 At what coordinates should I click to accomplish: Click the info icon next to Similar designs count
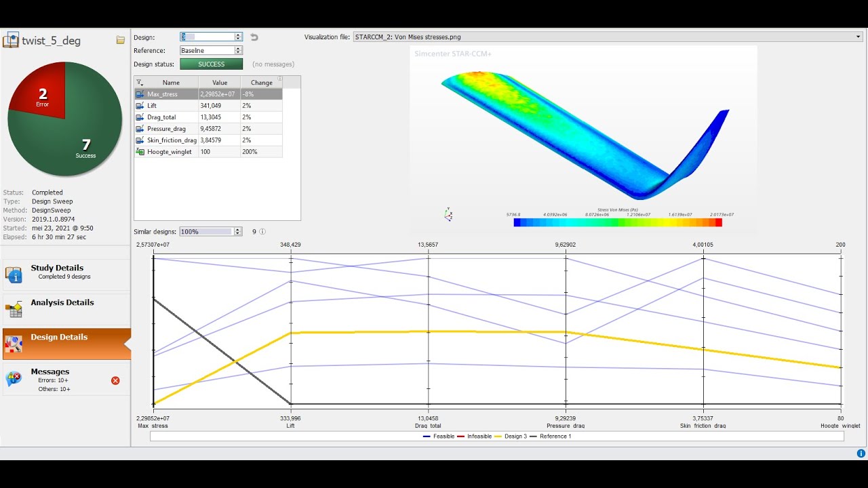click(x=262, y=232)
